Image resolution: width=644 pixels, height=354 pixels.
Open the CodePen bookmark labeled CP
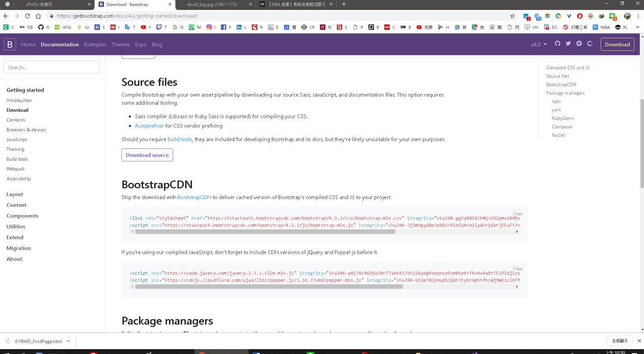coord(308,27)
